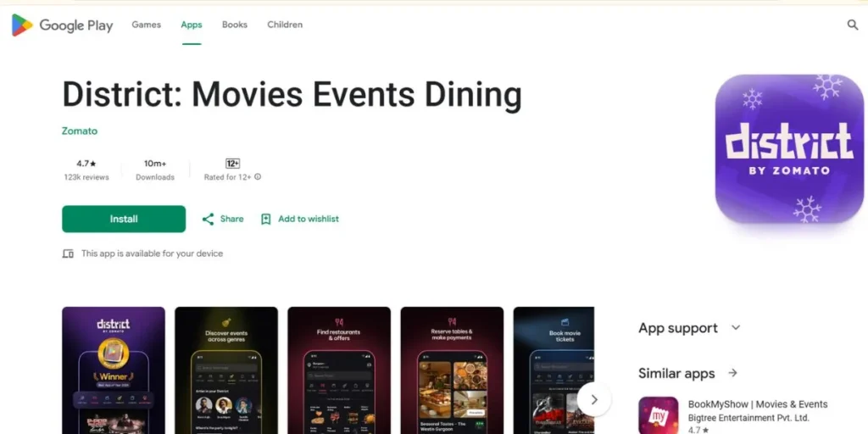Select the Apps tab
Image resolution: width=868 pixels, height=434 pixels.
(x=192, y=25)
